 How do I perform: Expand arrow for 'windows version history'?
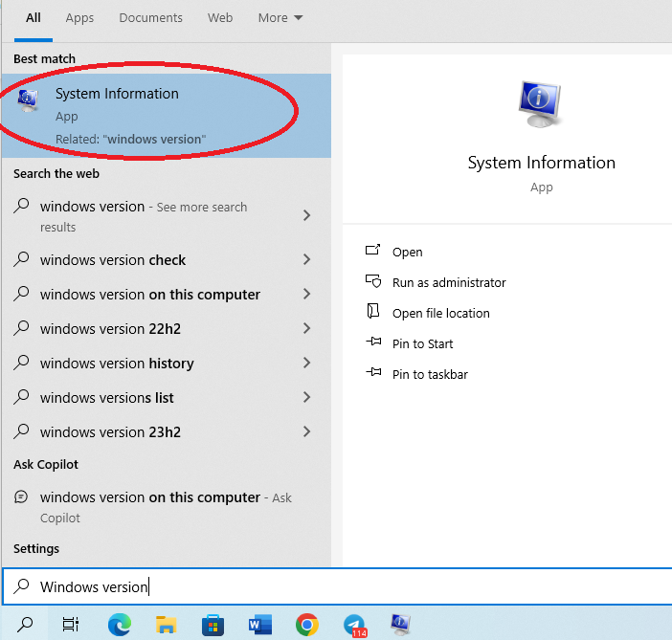(x=306, y=363)
